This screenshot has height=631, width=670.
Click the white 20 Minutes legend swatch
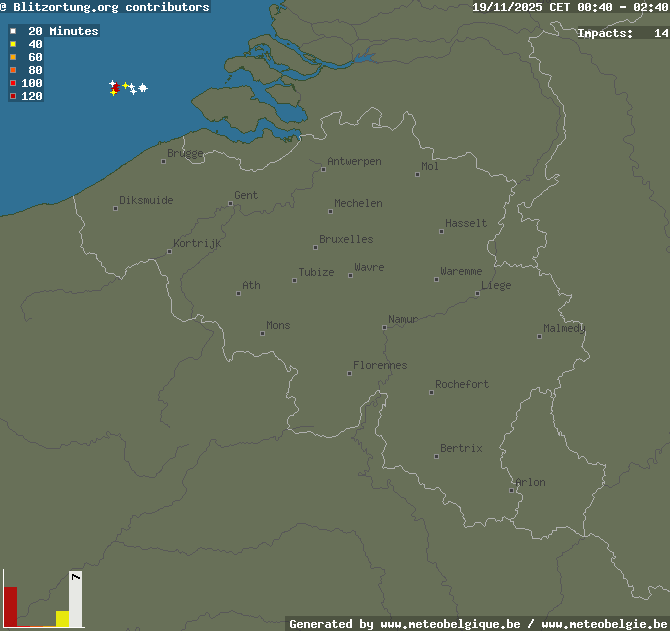[13, 31]
